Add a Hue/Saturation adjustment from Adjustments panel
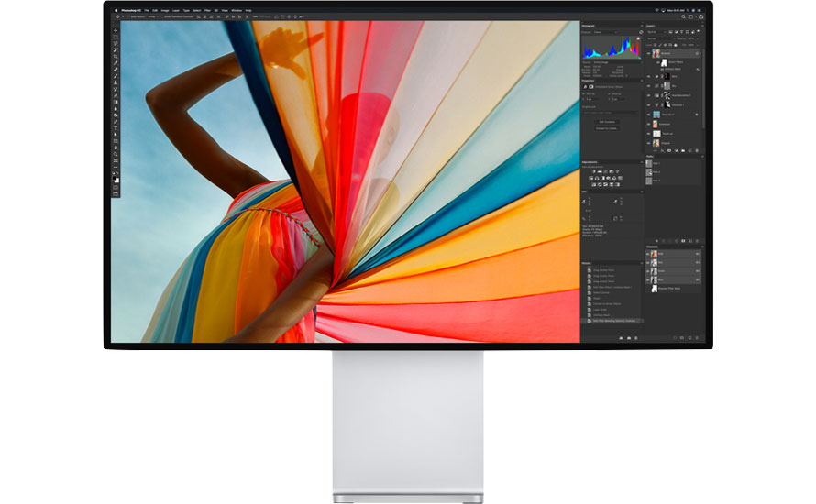This screenshot has width=816, height=504. [x=590, y=178]
